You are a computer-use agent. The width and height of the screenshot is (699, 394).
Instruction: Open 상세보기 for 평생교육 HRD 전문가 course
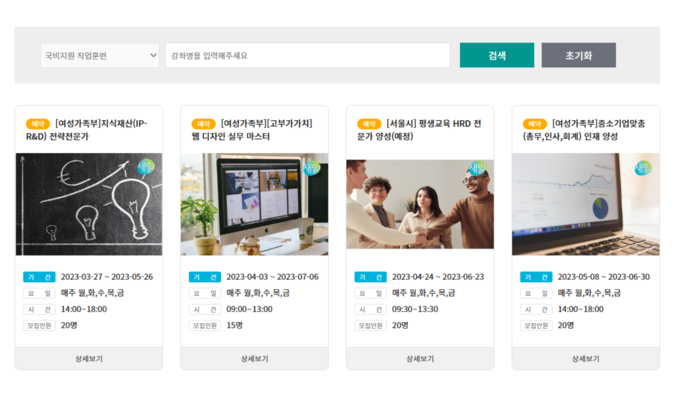coord(420,358)
